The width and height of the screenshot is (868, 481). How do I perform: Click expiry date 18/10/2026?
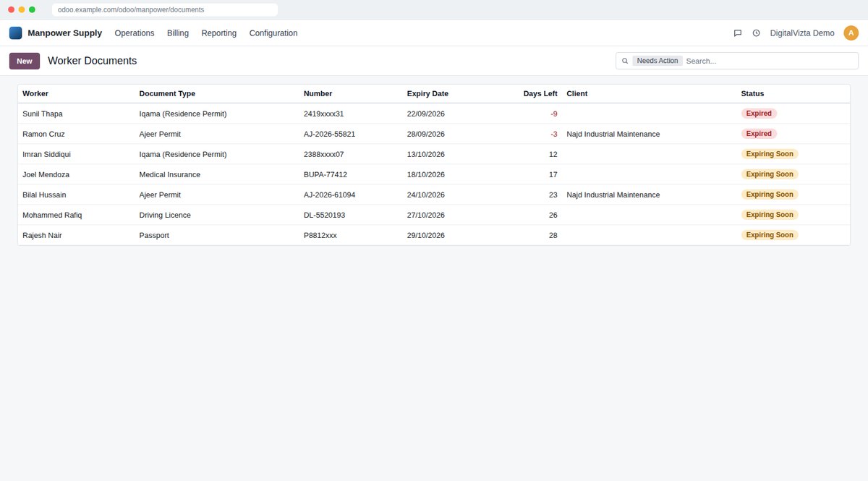(426, 174)
